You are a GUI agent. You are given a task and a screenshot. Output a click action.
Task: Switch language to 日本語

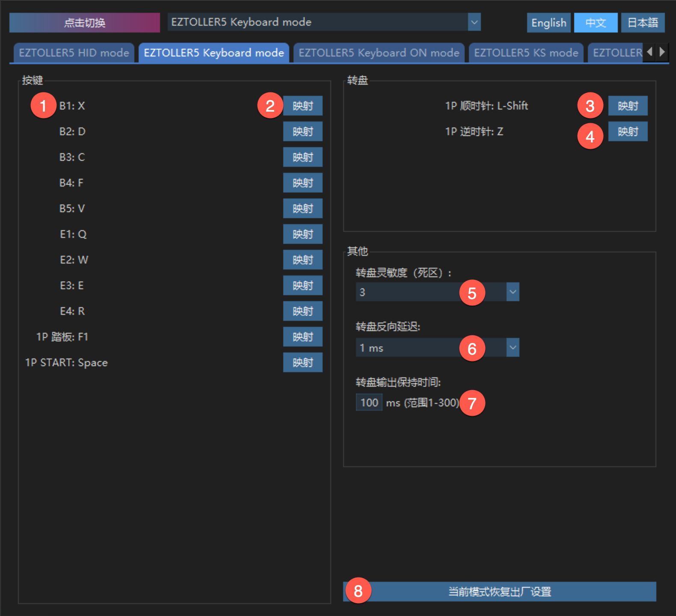point(643,23)
